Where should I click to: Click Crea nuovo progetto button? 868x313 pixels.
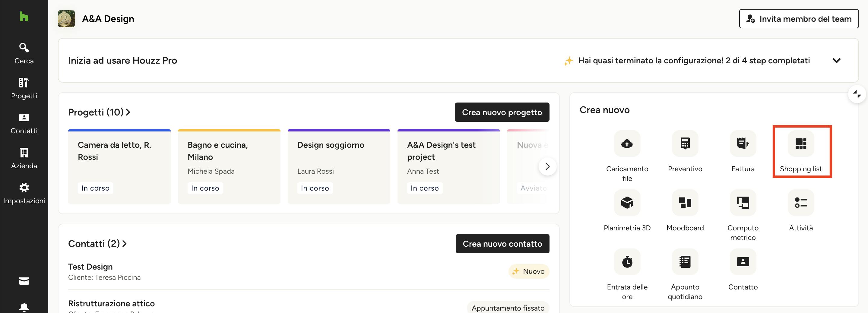click(502, 112)
